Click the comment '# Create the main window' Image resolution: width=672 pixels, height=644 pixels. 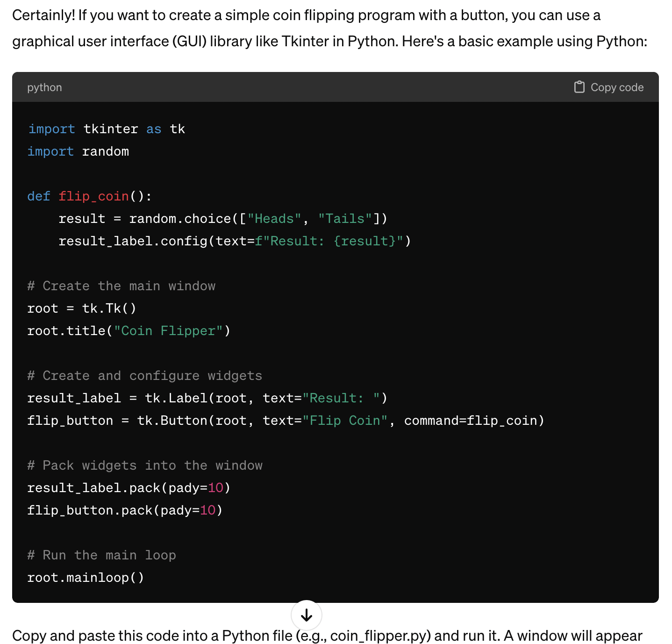122,286
